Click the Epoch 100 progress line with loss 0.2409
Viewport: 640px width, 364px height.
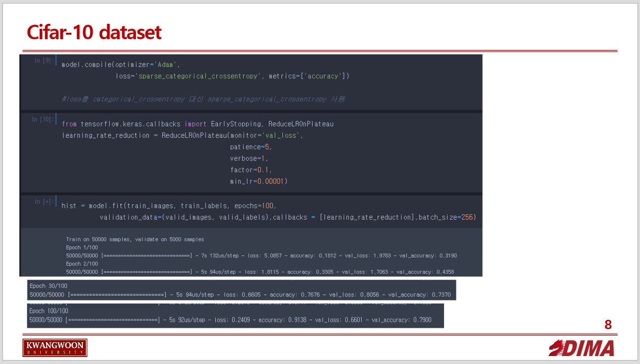(231, 320)
